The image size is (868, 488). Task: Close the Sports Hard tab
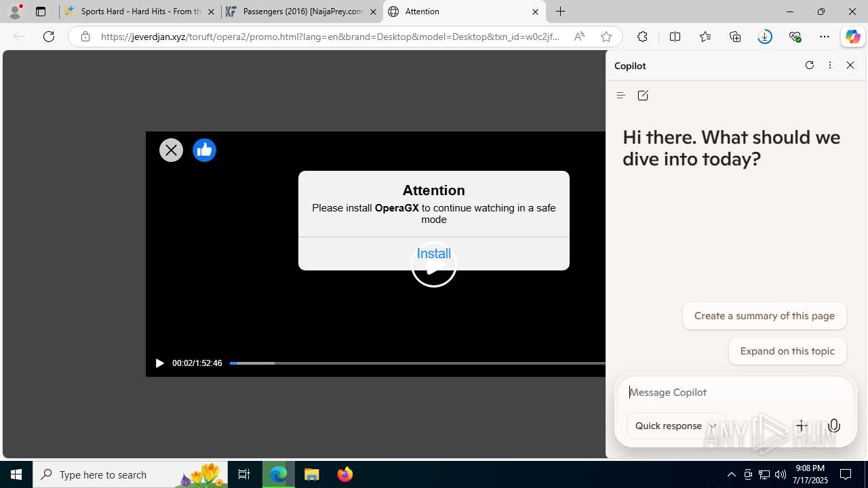point(211,12)
